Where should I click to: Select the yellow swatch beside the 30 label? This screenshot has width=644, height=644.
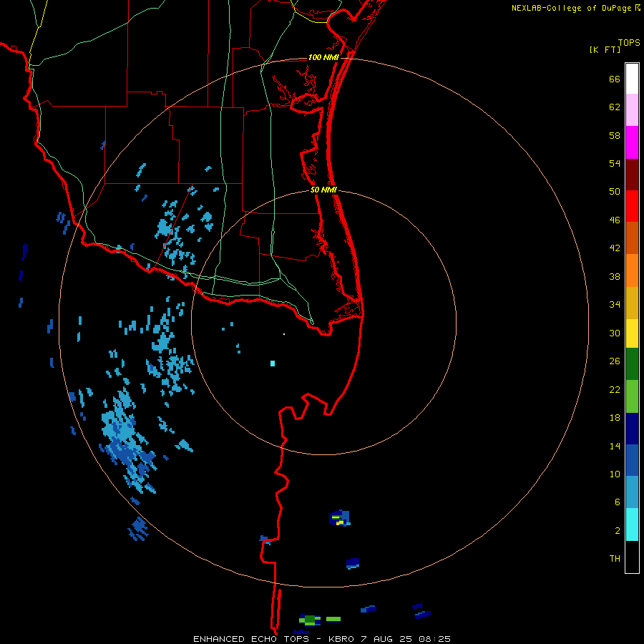pyautogui.click(x=632, y=333)
